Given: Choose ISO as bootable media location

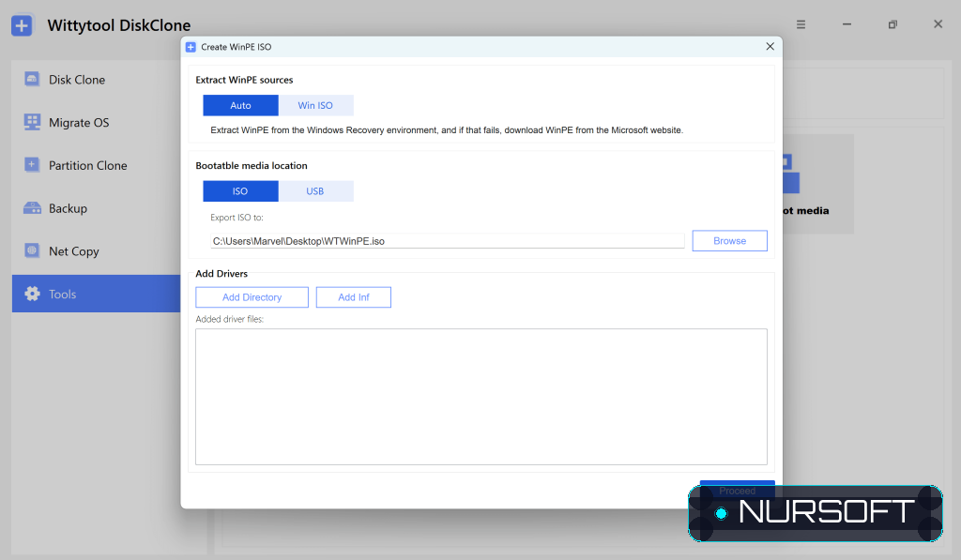Looking at the screenshot, I should [240, 191].
